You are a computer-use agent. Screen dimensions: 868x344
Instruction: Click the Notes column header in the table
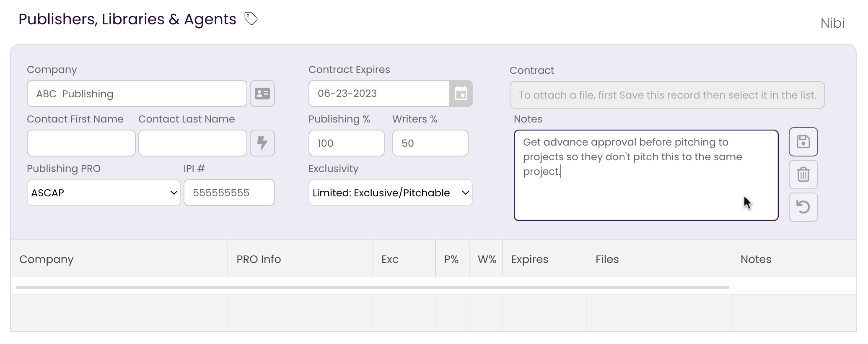click(x=794, y=259)
